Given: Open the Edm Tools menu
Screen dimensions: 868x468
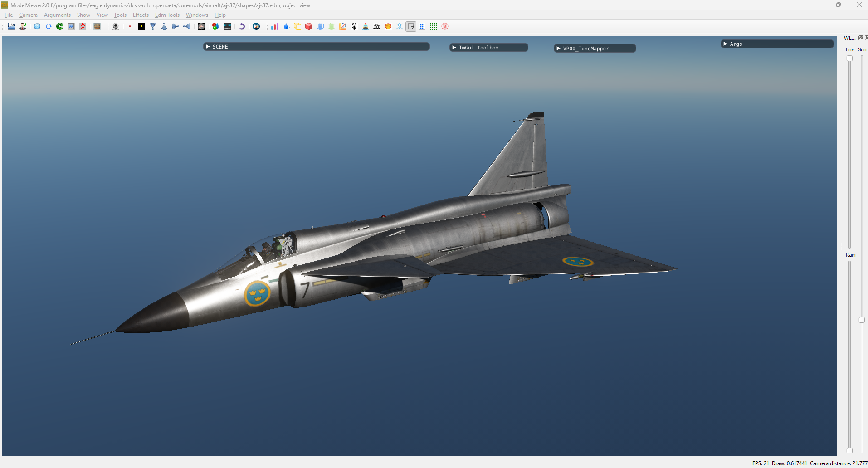Looking at the screenshot, I should (x=167, y=15).
